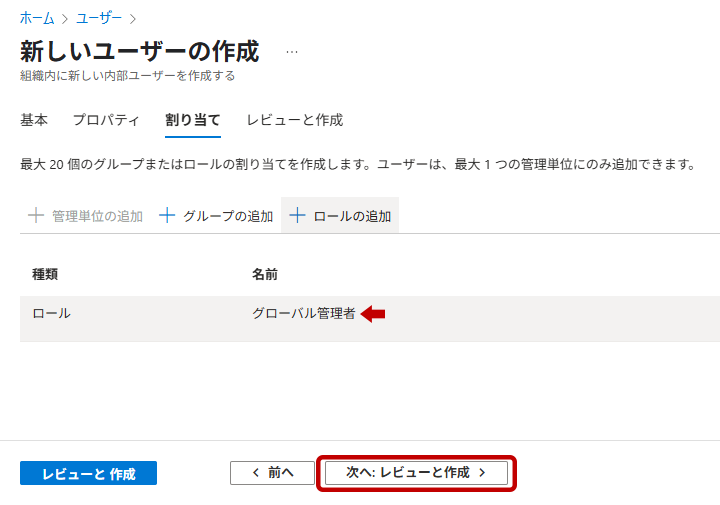This screenshot has width=720, height=505.
Task: Click the right chevron on 次へ button
Action: [482, 473]
